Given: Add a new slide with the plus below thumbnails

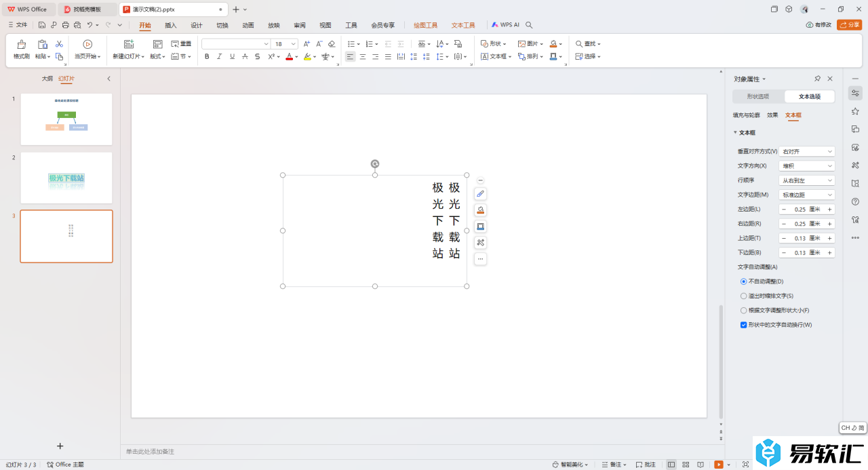Looking at the screenshot, I should coord(60,446).
